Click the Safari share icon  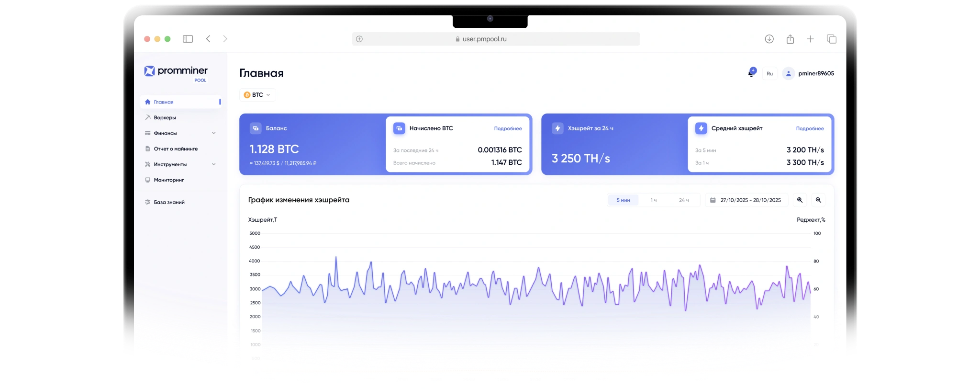click(x=790, y=39)
